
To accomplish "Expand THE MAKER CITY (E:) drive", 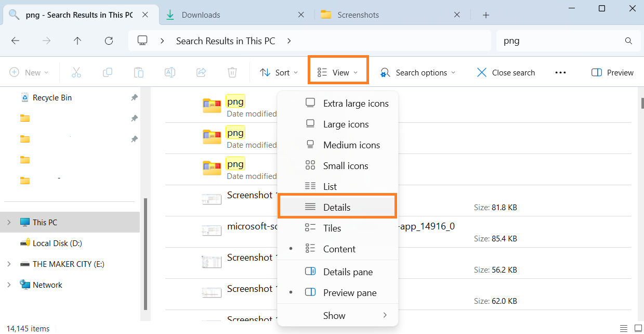I will 9,264.
